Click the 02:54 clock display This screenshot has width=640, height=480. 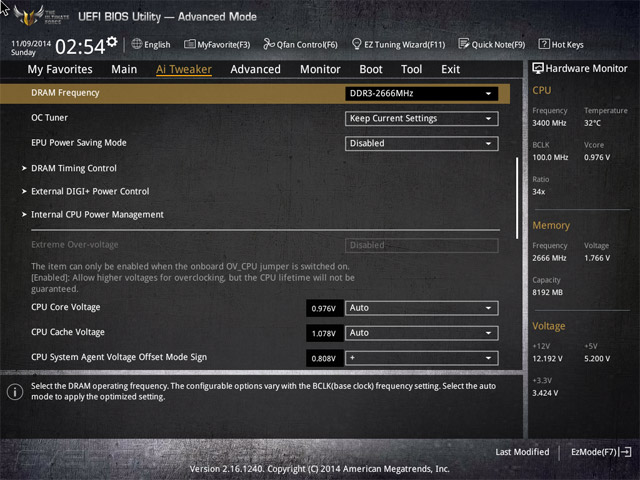click(80, 47)
